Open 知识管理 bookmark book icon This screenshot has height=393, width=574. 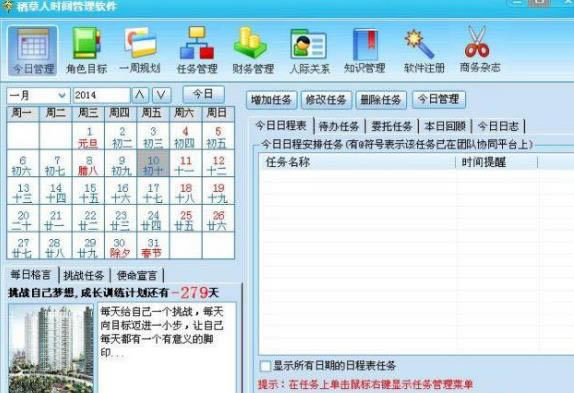(365, 50)
